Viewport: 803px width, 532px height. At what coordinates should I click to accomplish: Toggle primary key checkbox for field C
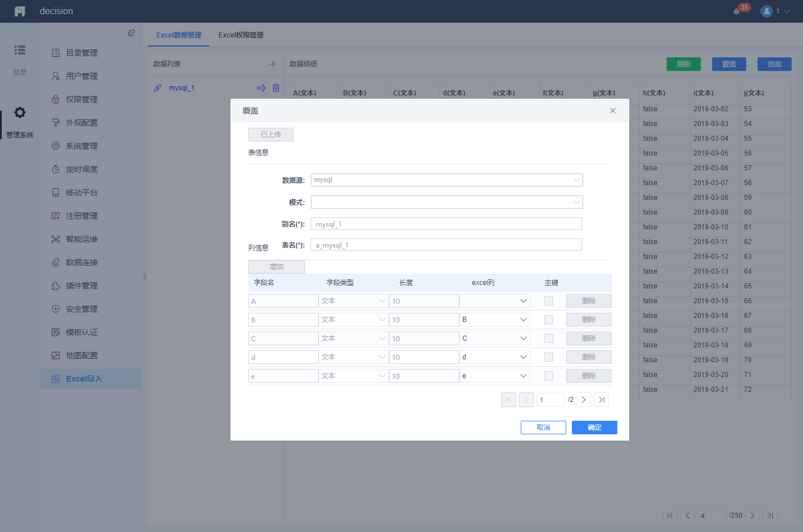pos(549,338)
